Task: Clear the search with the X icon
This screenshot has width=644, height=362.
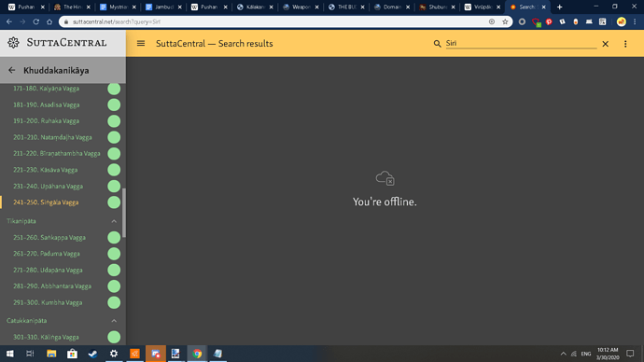Action: point(605,44)
